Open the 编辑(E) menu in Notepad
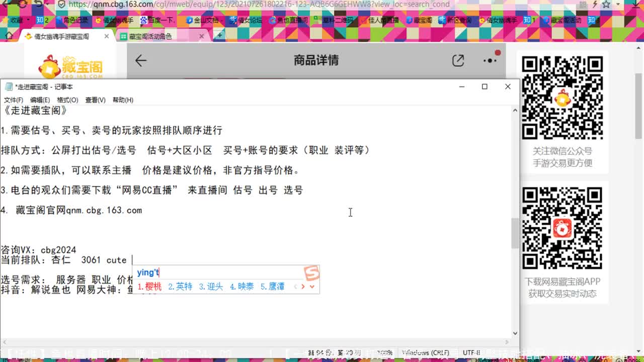Image resolution: width=644 pixels, height=362 pixels. point(40,100)
